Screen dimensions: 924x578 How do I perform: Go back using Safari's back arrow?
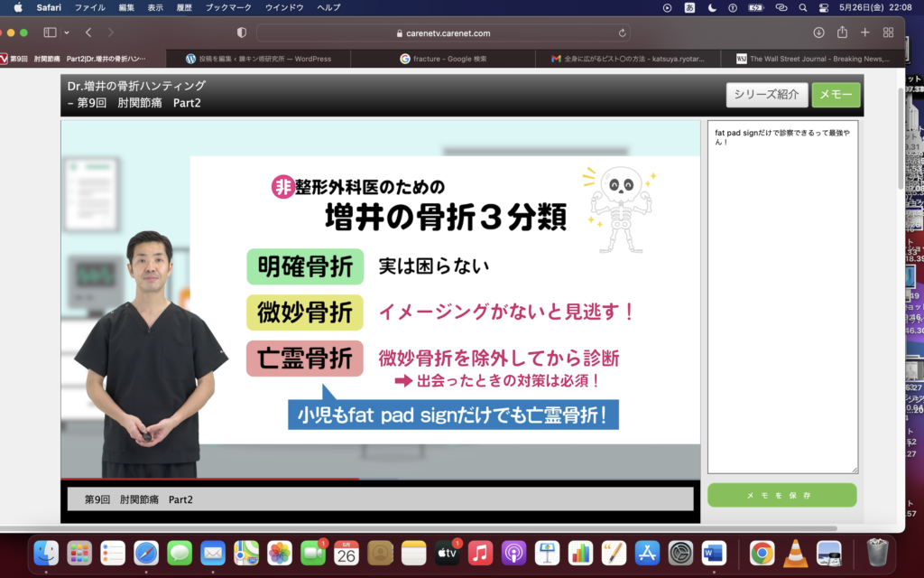point(88,33)
